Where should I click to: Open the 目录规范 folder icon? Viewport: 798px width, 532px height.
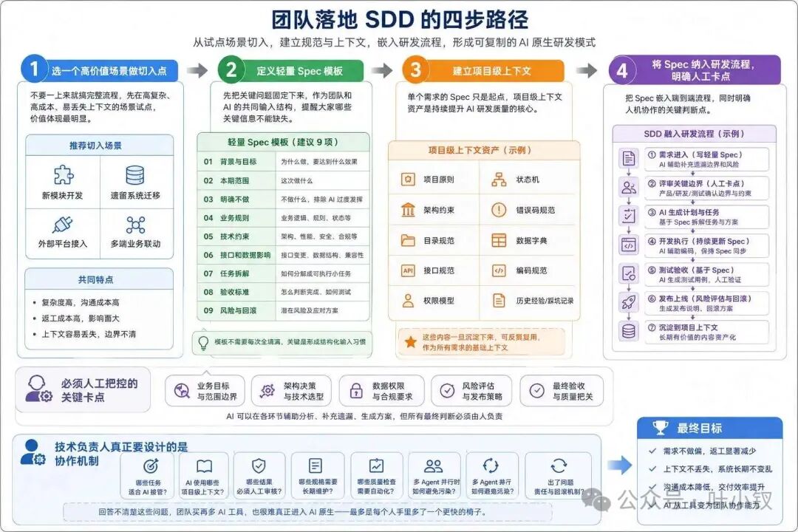tap(408, 240)
